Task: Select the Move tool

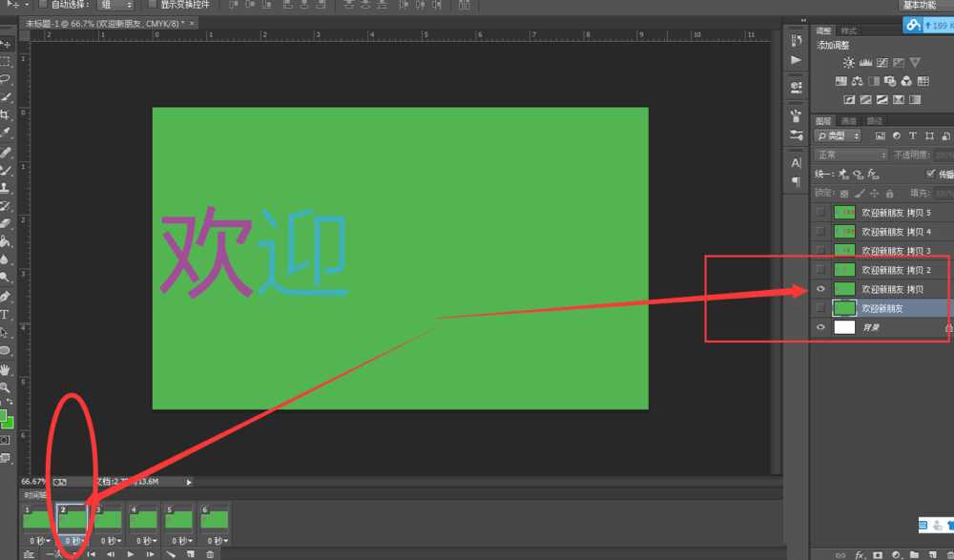Action: pyautogui.click(x=7, y=42)
